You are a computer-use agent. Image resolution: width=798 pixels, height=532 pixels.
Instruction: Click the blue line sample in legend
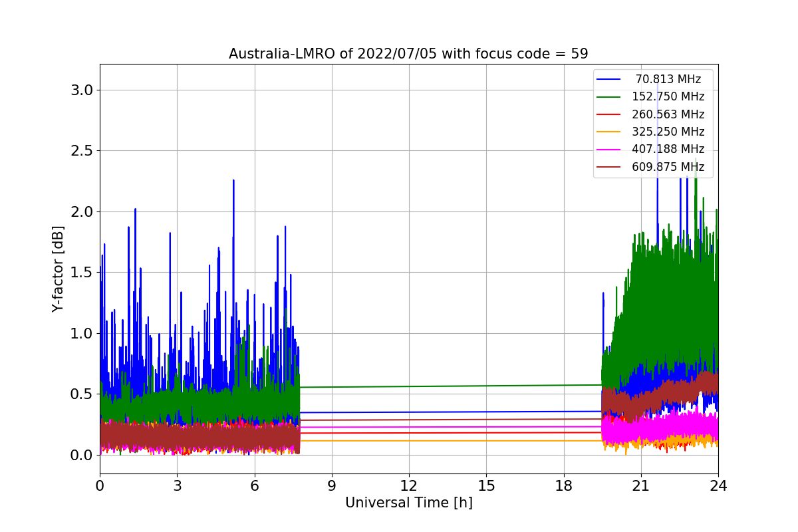pyautogui.click(x=610, y=79)
